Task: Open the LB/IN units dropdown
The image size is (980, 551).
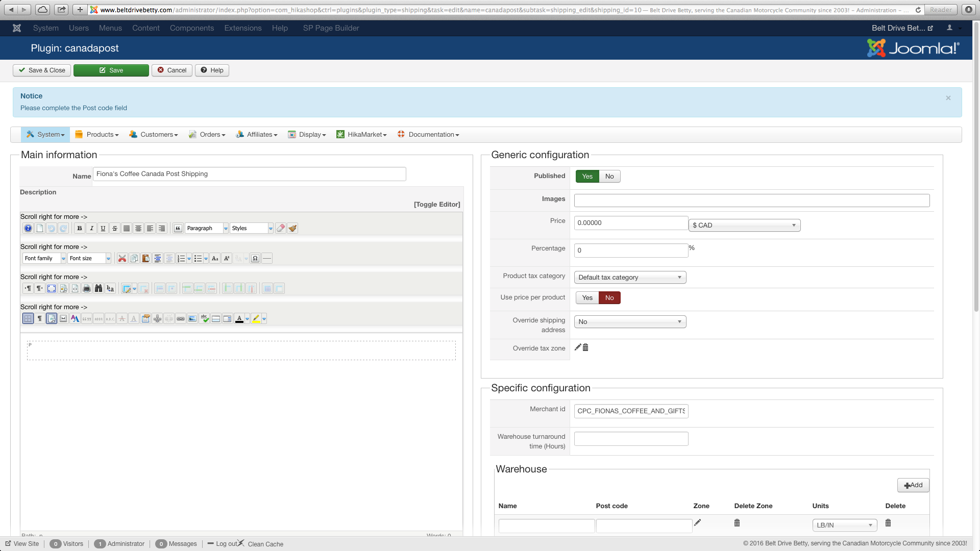Action: [x=844, y=525]
